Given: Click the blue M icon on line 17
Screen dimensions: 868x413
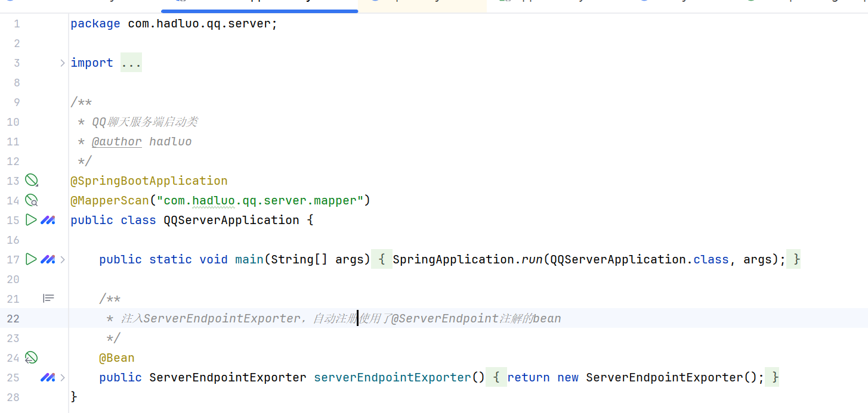Looking at the screenshot, I should (x=48, y=259).
